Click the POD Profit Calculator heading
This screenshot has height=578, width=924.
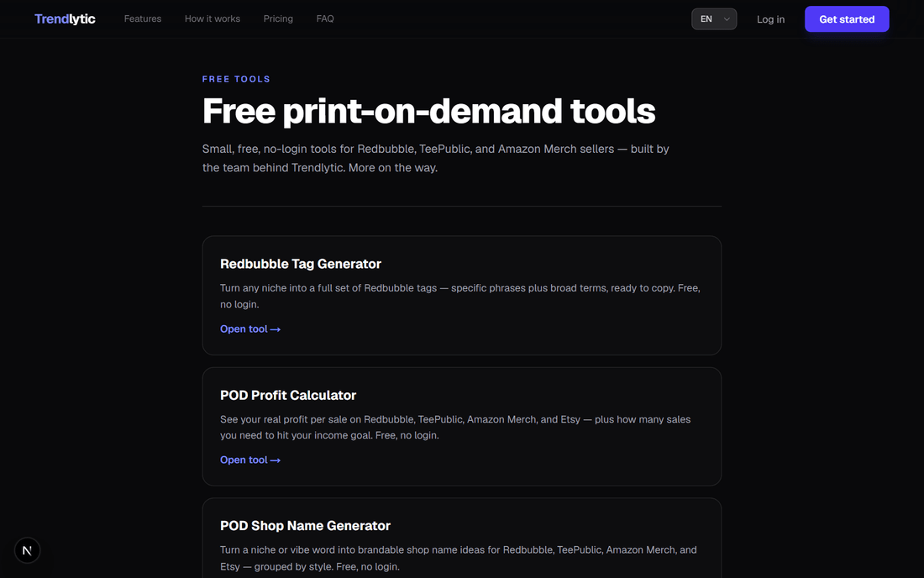pos(288,396)
